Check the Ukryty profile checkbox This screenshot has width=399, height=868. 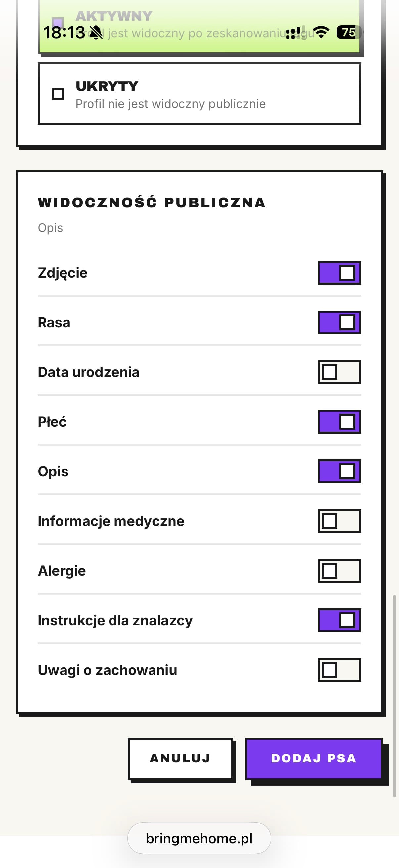58,93
